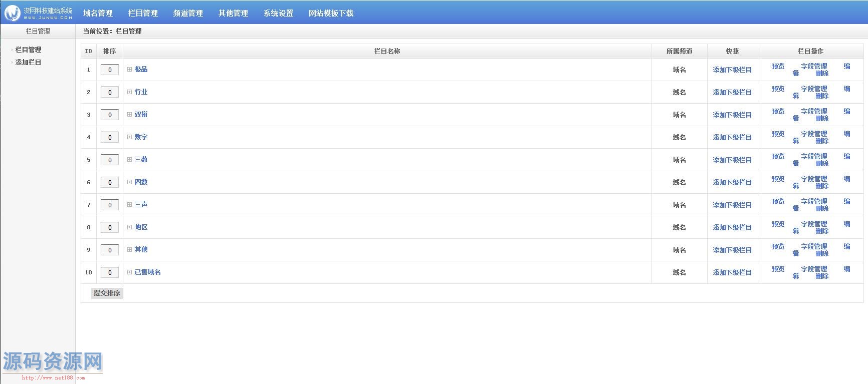
Task: Expand the 行业 category tree node
Action: click(x=129, y=92)
